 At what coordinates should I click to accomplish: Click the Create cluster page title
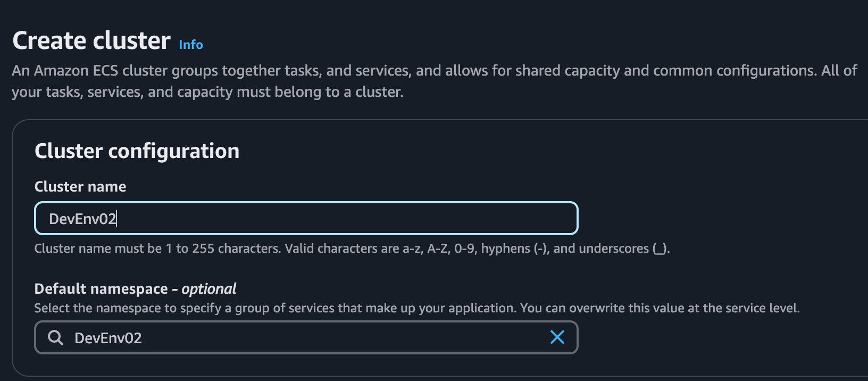click(x=91, y=41)
